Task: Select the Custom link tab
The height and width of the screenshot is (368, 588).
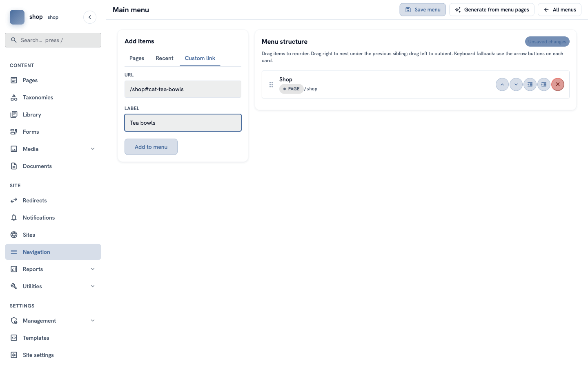Action: point(200,58)
